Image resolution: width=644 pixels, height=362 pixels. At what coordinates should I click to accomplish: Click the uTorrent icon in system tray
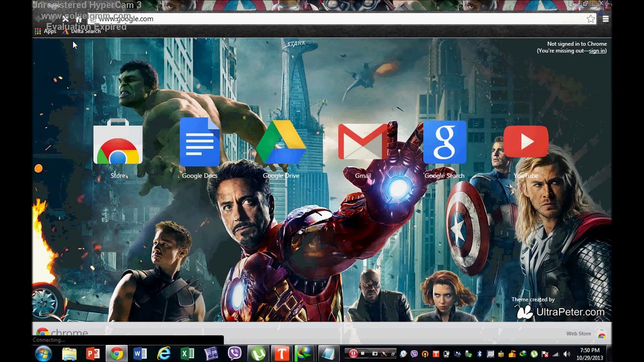pos(534,354)
